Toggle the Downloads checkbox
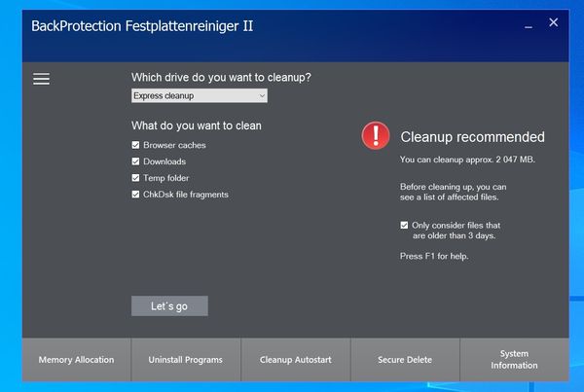Viewport: 584px width, 392px height. (135, 161)
